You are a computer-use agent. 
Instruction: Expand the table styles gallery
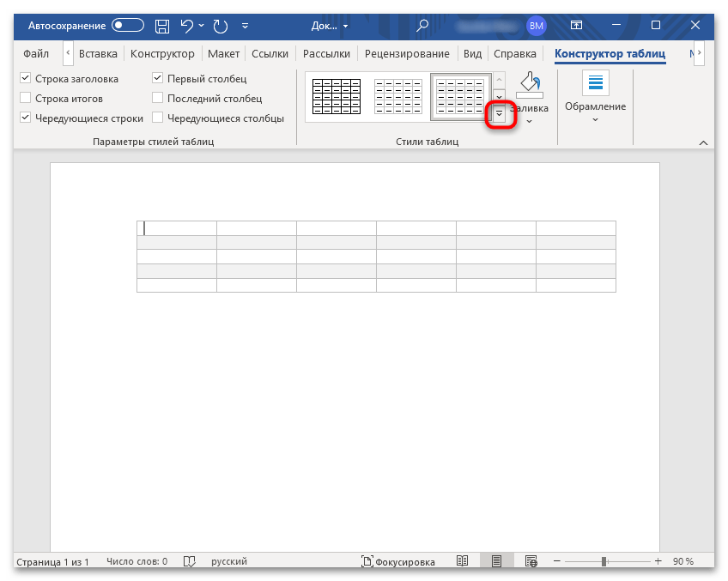500,114
